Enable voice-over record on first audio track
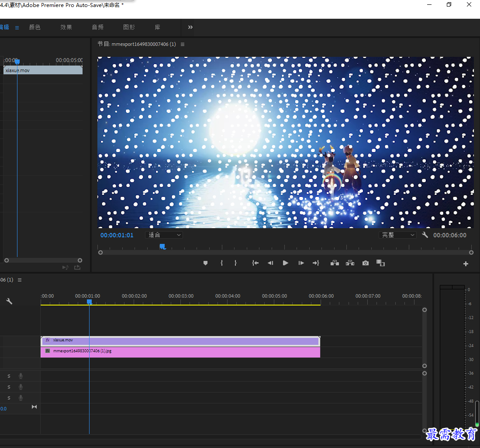The height and width of the screenshot is (448, 480). pos(21,376)
